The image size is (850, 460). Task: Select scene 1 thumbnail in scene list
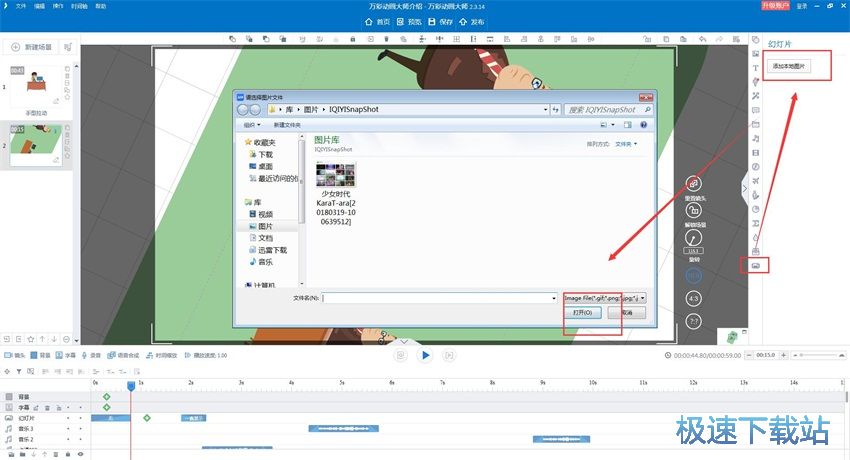36,86
